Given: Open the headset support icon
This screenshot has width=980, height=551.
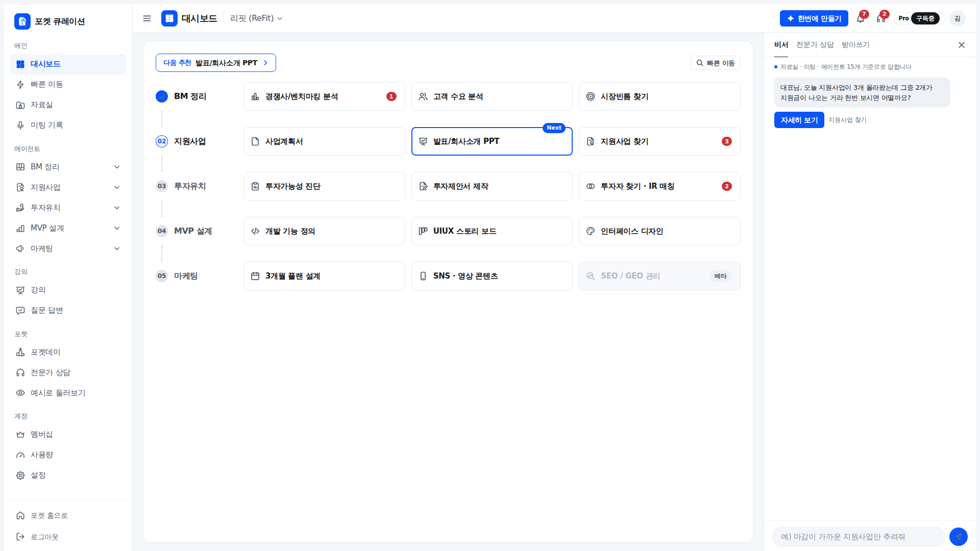Looking at the screenshot, I should pyautogui.click(x=881, y=18).
